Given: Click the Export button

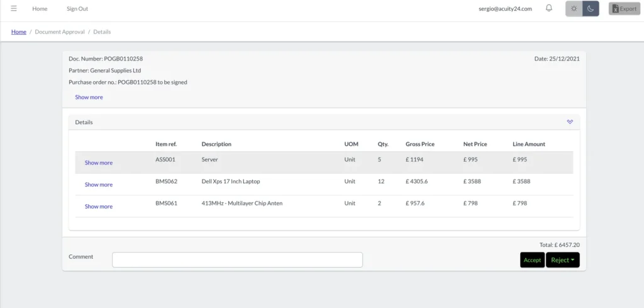Looking at the screenshot, I should (624, 9).
